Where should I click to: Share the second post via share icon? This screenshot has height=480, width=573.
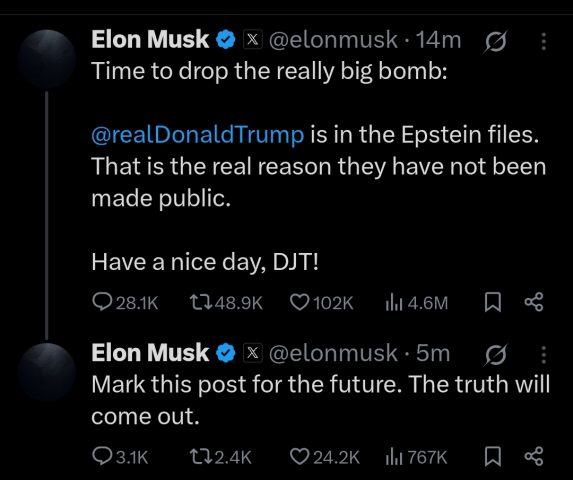(534, 456)
